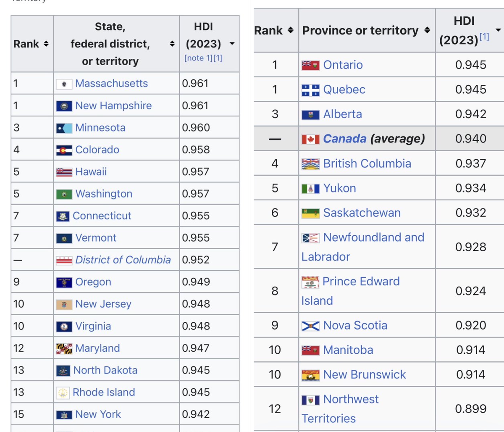Sort Canada table by HDI descending arrow
The height and width of the screenshot is (432, 504).
pyautogui.click(x=499, y=30)
